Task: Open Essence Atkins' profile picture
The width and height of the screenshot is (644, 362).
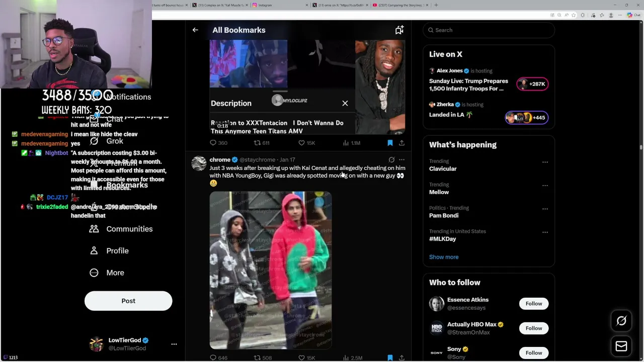Action: click(436, 304)
